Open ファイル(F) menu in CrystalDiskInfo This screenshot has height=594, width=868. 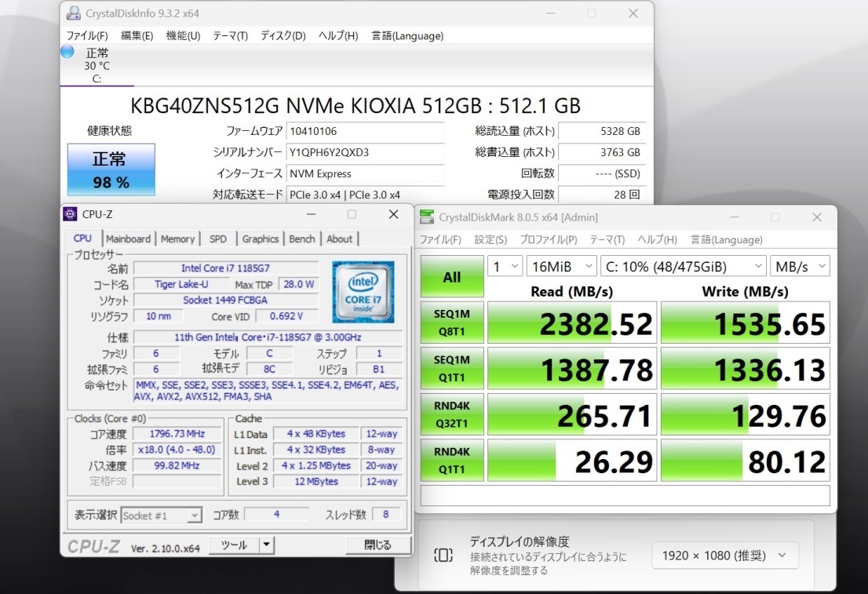(x=87, y=36)
